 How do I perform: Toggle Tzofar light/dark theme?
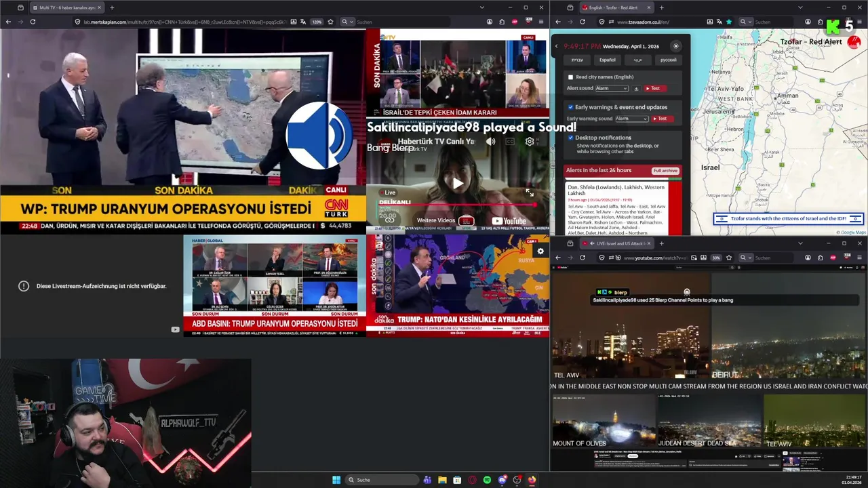(x=675, y=46)
